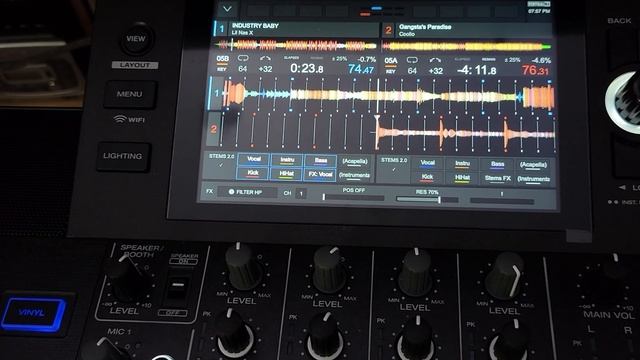Tap deck 2 track overview waveform
640x360 pixels.
coord(467,46)
